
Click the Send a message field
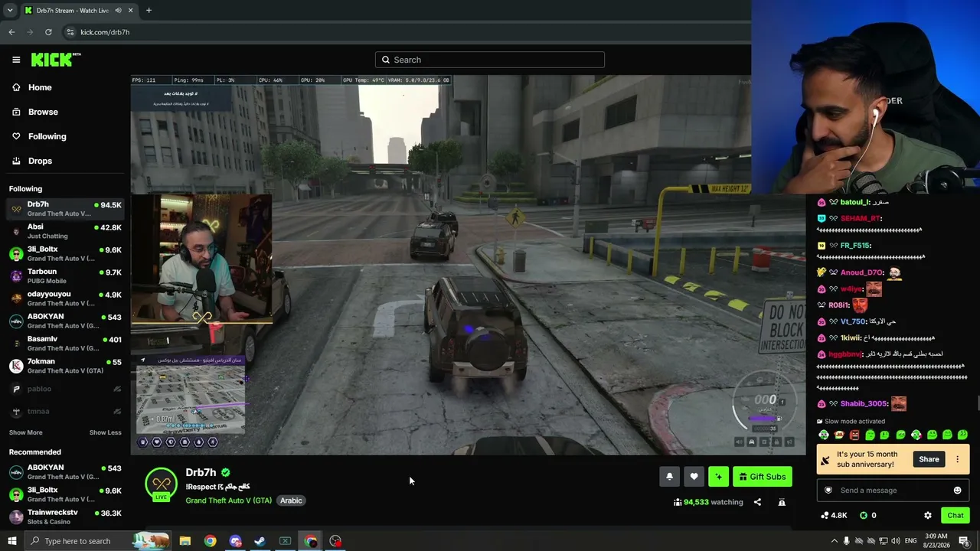pos(893,491)
